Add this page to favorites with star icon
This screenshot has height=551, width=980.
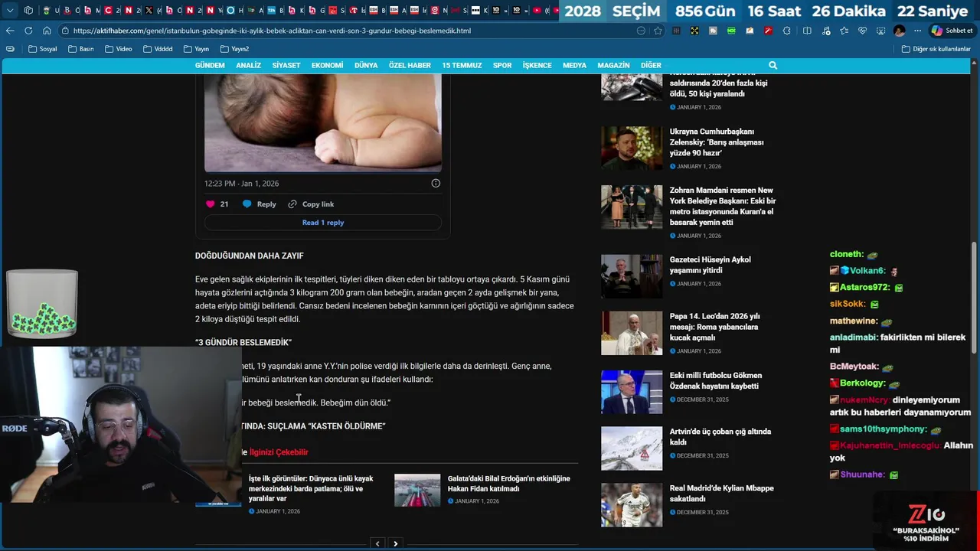click(658, 31)
